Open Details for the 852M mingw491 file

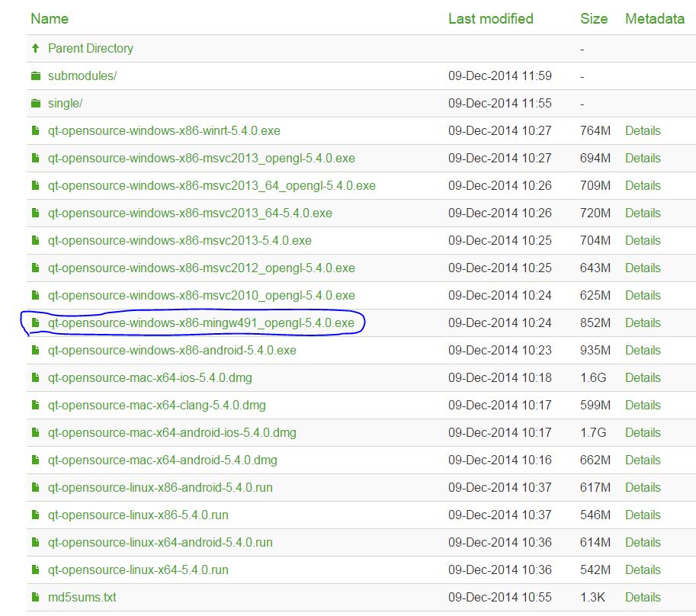643,323
